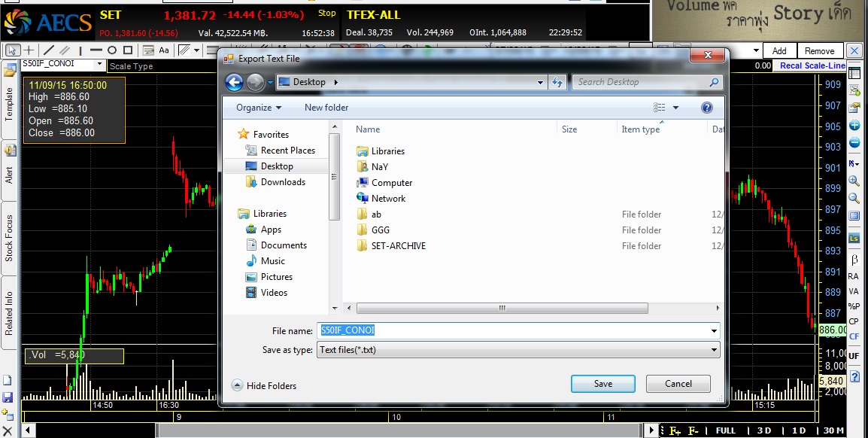
Task: Select the 1 D time range
Action: click(799, 430)
